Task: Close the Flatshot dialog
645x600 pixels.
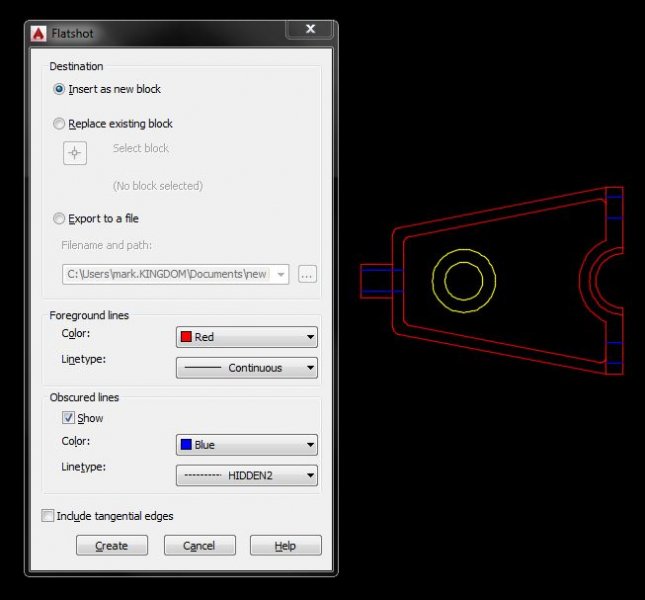Action: [x=310, y=29]
